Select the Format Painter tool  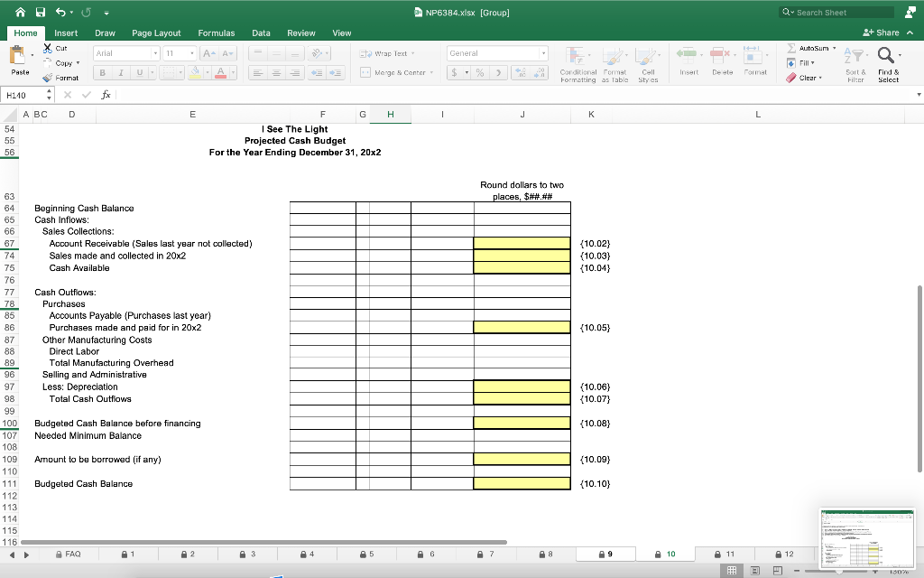pos(61,78)
